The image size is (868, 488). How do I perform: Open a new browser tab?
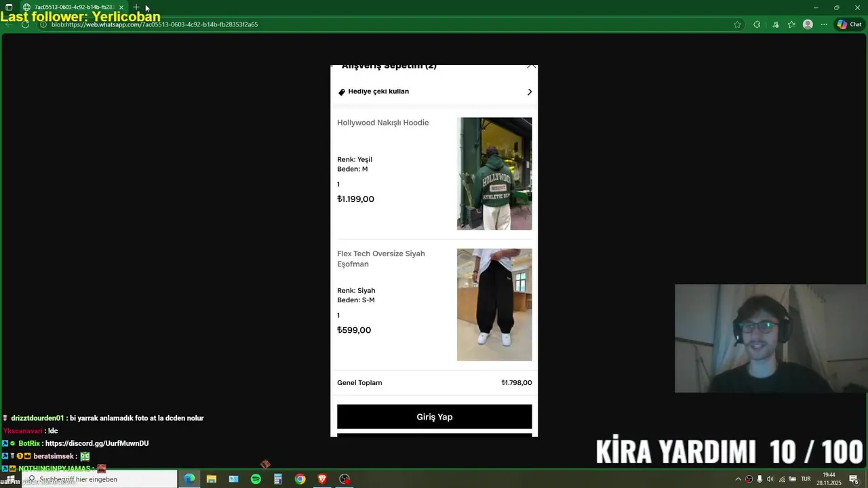click(x=136, y=7)
